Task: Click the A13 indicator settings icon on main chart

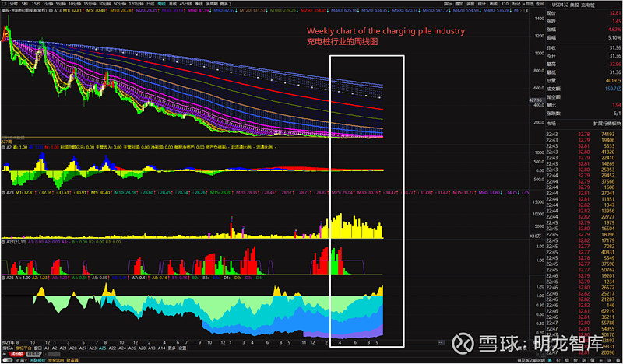Action: (x=50, y=9)
